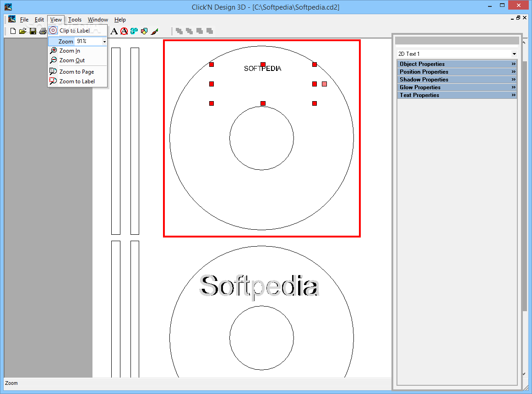532x394 pixels.
Task: Open the Window menu
Action: coord(98,20)
